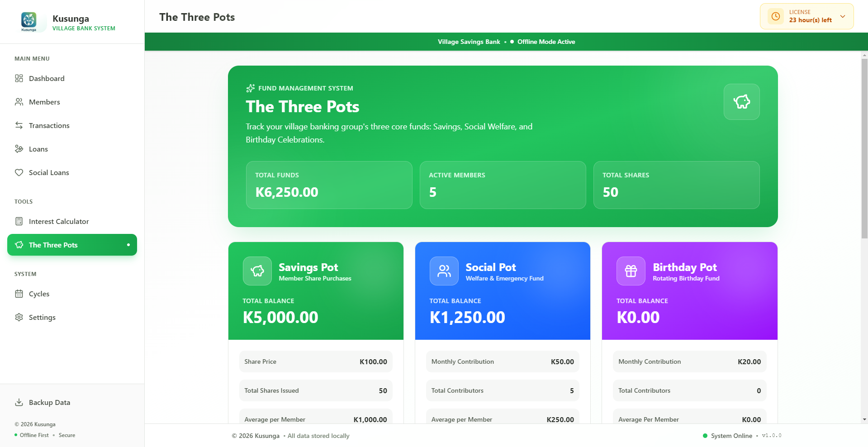
Task: Click the Members icon in the sidebar
Action: tap(19, 102)
